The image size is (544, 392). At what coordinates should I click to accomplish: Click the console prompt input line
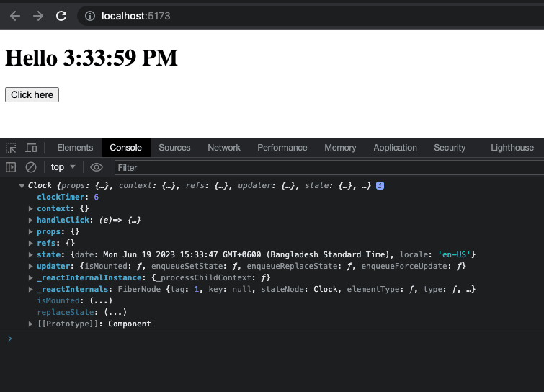[x=274, y=339]
